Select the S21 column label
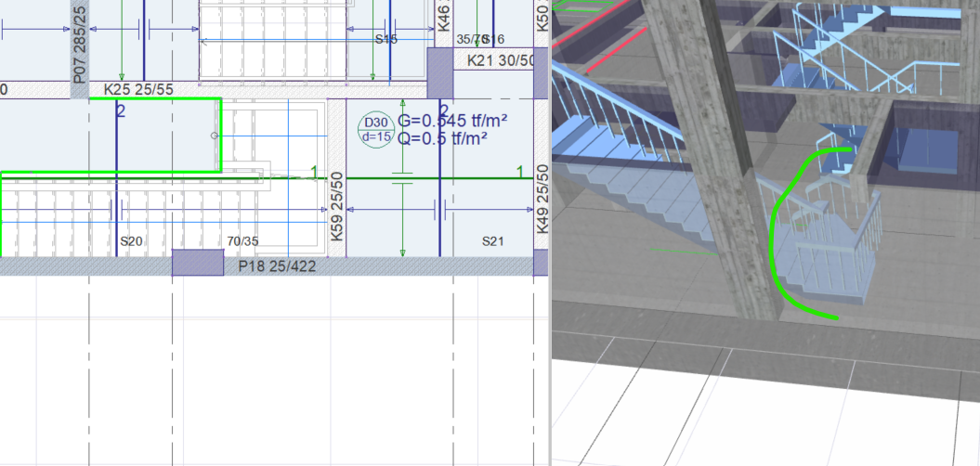980x466 pixels. click(492, 241)
